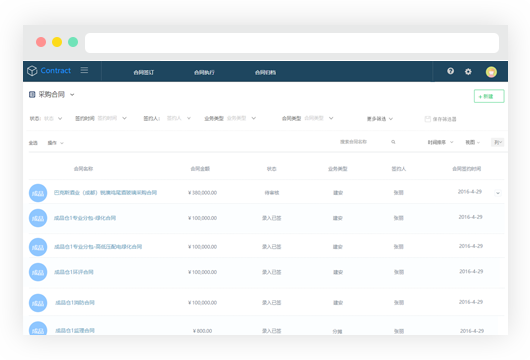This screenshot has width=530, height=360.
Task: Click the search magnifier icon
Action: (x=393, y=142)
